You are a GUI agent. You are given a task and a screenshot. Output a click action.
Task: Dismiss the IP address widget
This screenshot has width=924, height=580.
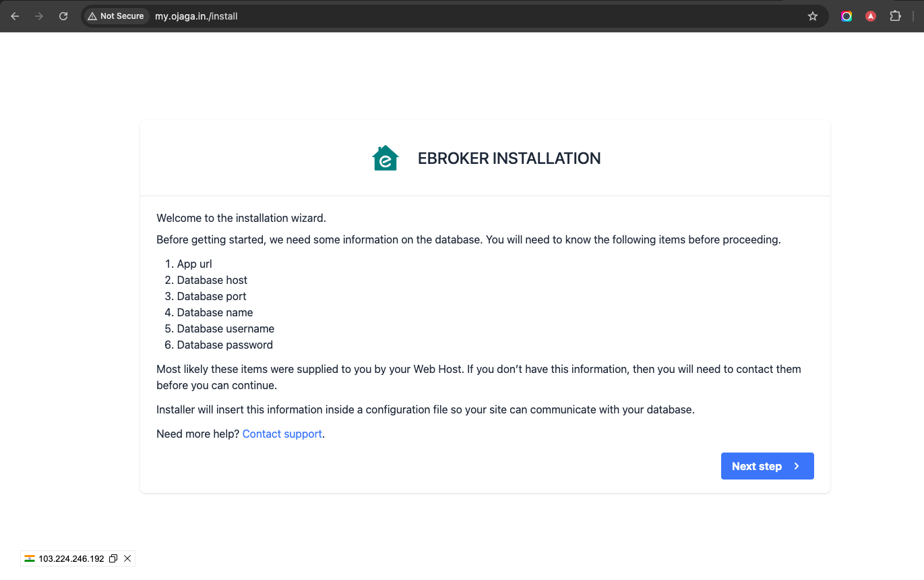(127, 558)
